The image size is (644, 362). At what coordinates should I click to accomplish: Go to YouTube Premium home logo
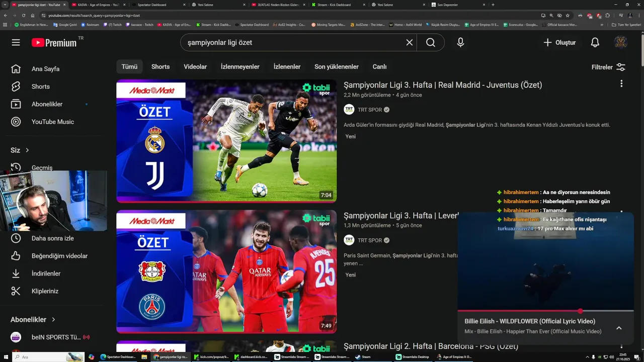pyautogui.click(x=54, y=43)
